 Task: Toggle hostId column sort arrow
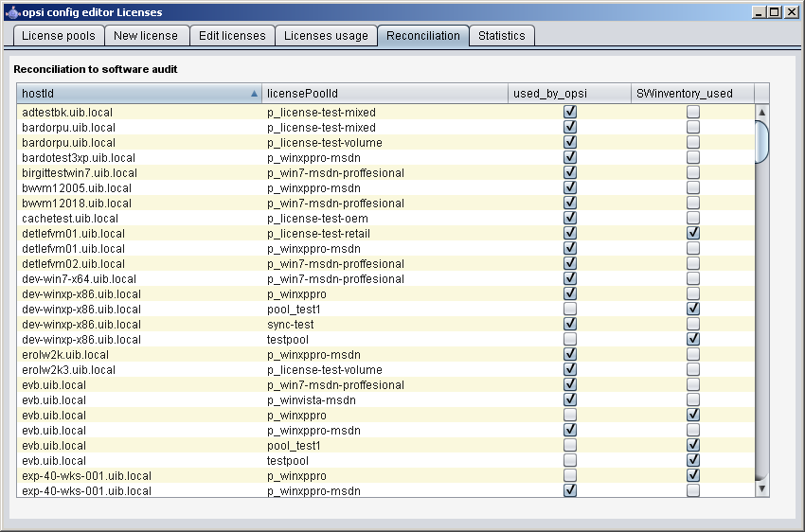pos(254,94)
